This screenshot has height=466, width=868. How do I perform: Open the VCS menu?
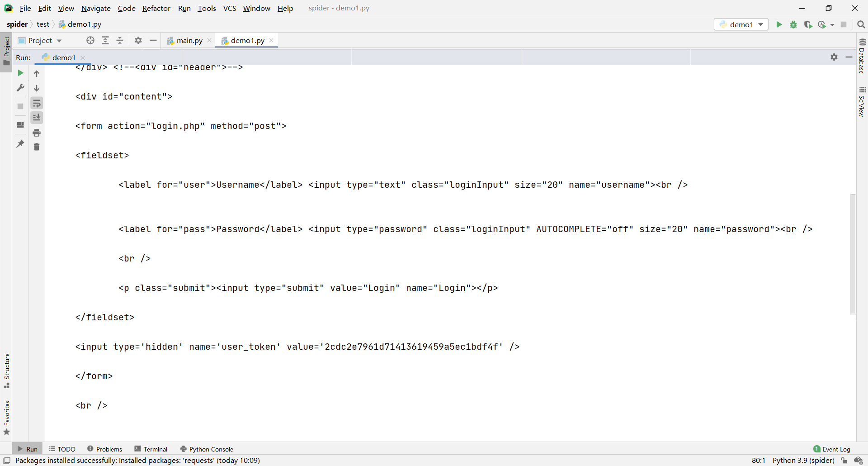(x=230, y=8)
